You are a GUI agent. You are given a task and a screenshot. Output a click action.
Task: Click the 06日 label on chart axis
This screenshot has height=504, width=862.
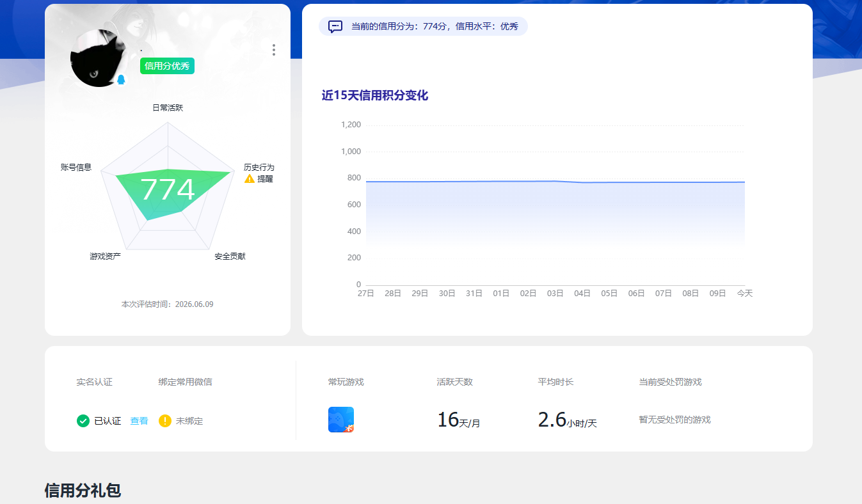tap(637, 294)
